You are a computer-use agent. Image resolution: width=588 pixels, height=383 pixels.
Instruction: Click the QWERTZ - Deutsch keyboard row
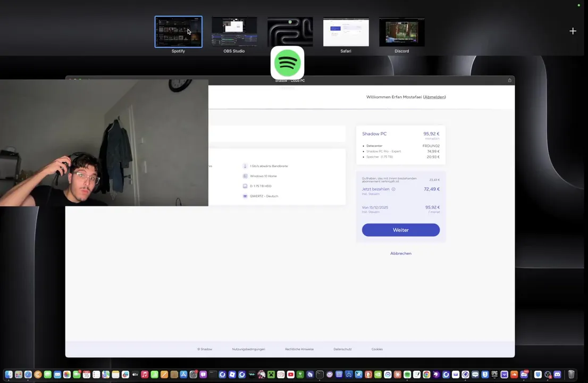261,196
